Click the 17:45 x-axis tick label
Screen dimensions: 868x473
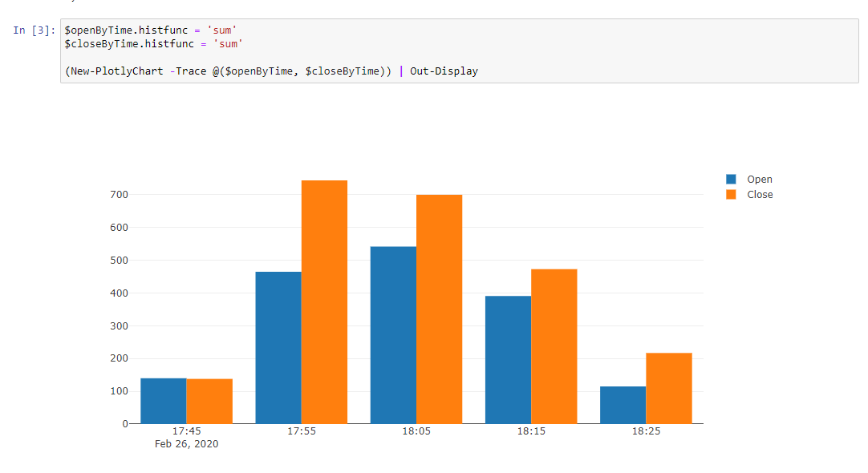click(186, 431)
